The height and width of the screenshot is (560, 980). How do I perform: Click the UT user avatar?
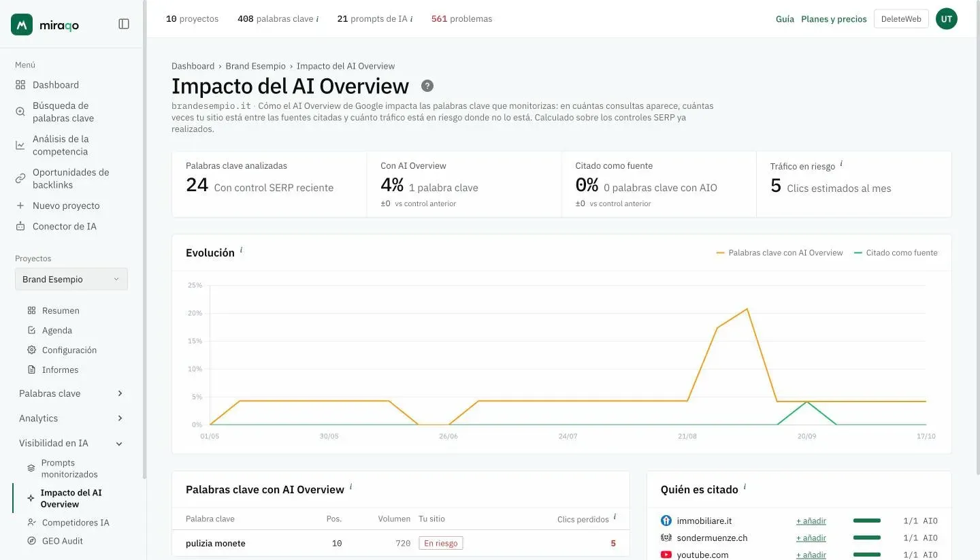pos(946,19)
